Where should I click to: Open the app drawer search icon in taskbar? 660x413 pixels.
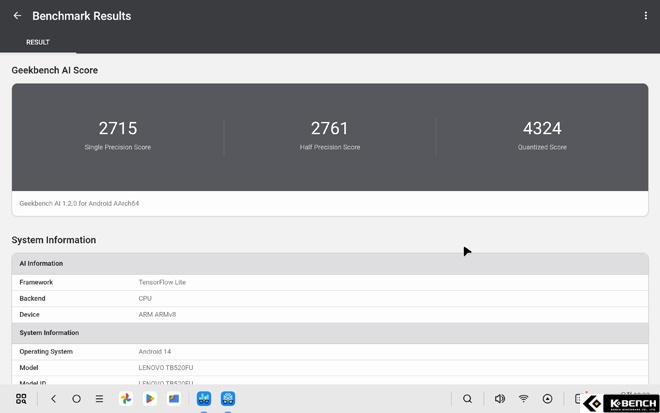pos(21,399)
